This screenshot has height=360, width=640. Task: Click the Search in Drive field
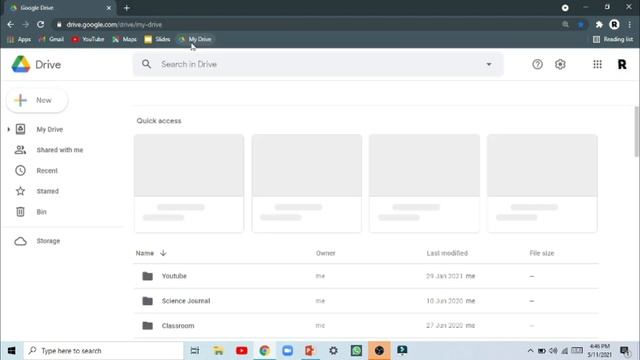coord(318,64)
